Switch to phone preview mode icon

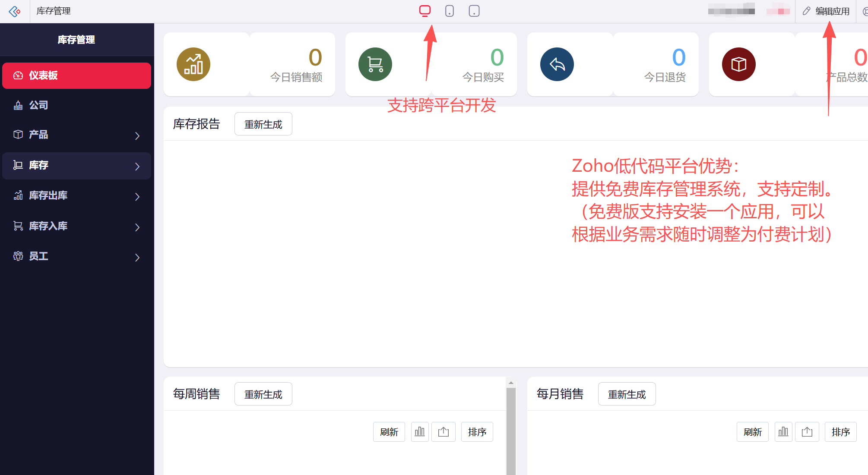tap(449, 11)
